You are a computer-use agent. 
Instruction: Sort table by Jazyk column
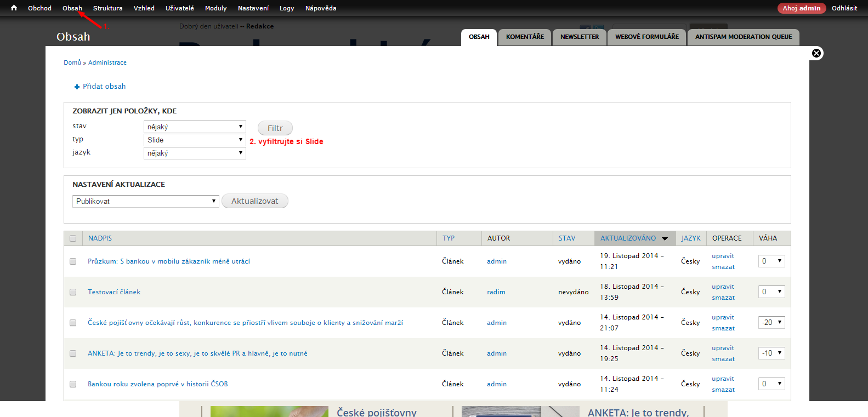coord(691,238)
